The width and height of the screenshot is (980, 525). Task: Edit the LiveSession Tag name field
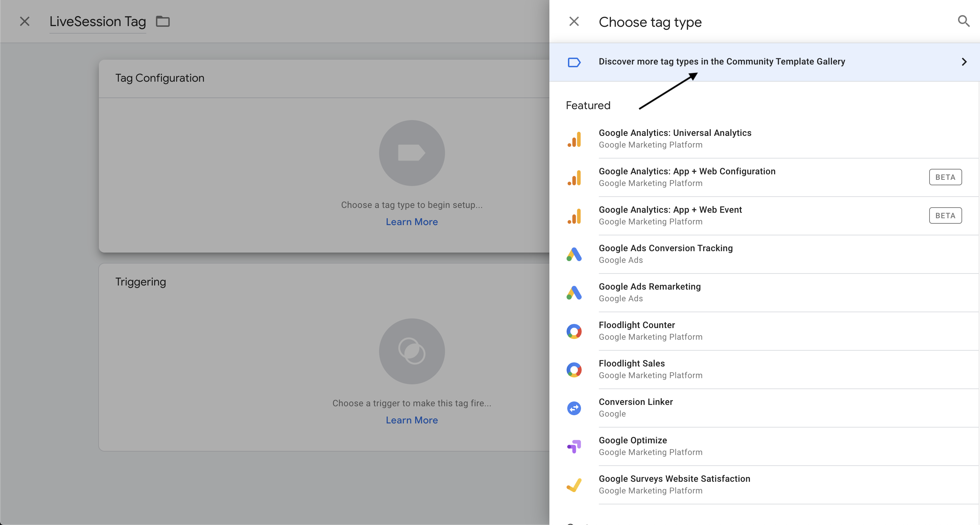(98, 22)
